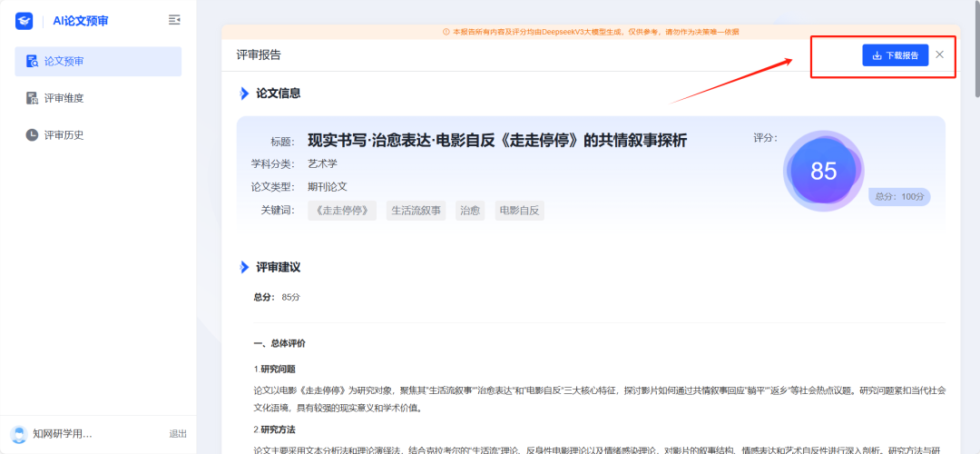The width and height of the screenshot is (980, 454).
Task: Click the 《走走停停》 keyword tag
Action: click(342, 211)
